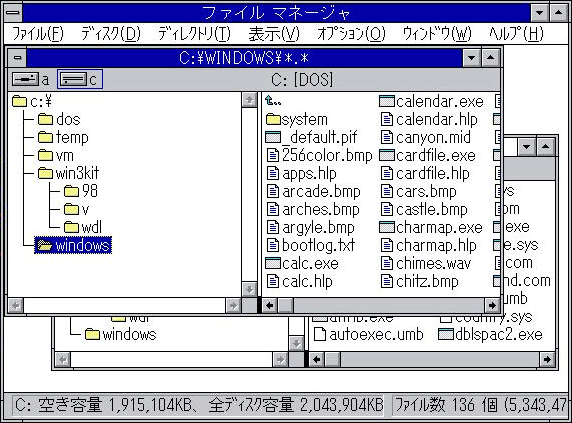572x423 pixels.
Task: Select the temp folder in tree
Action: [x=63, y=137]
